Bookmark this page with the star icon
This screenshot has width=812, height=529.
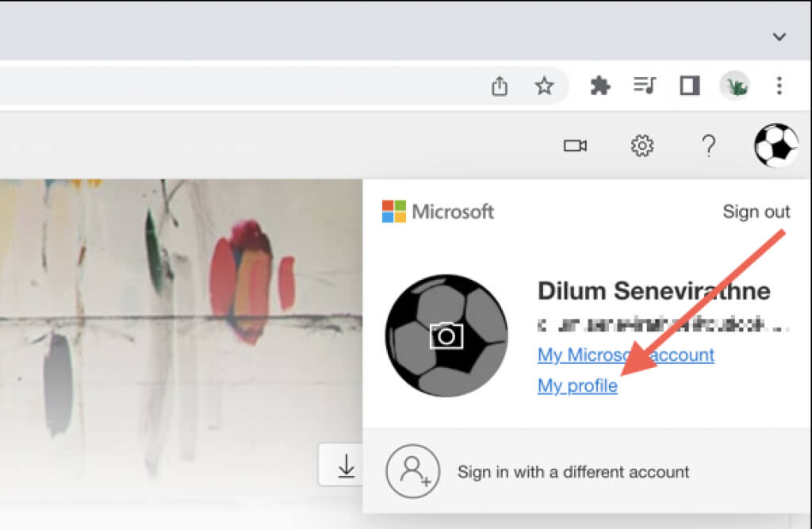tap(544, 86)
